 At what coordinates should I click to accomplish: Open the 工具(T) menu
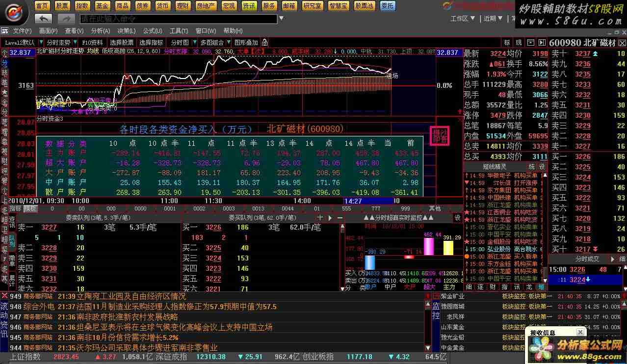coord(179,31)
